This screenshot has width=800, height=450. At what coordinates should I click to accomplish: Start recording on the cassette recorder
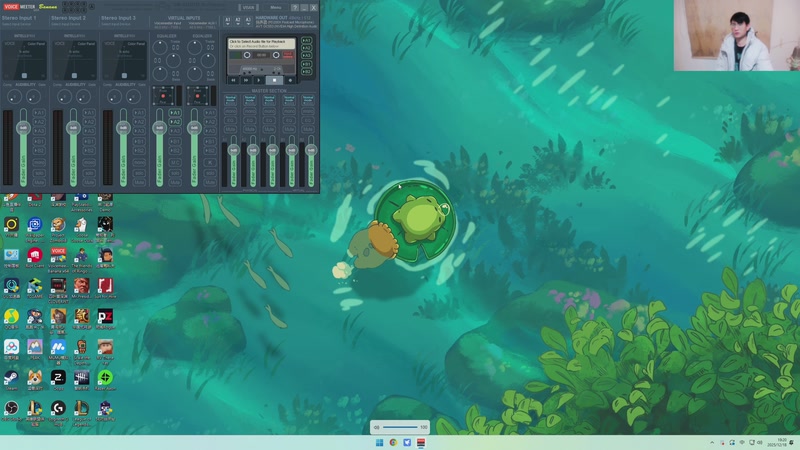click(290, 80)
